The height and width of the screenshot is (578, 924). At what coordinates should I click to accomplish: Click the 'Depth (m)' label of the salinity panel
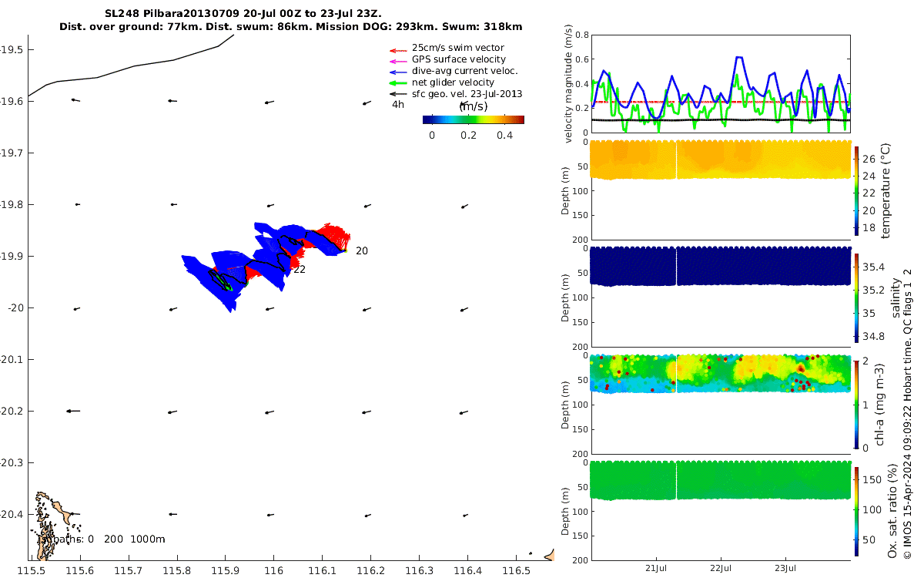click(564, 297)
